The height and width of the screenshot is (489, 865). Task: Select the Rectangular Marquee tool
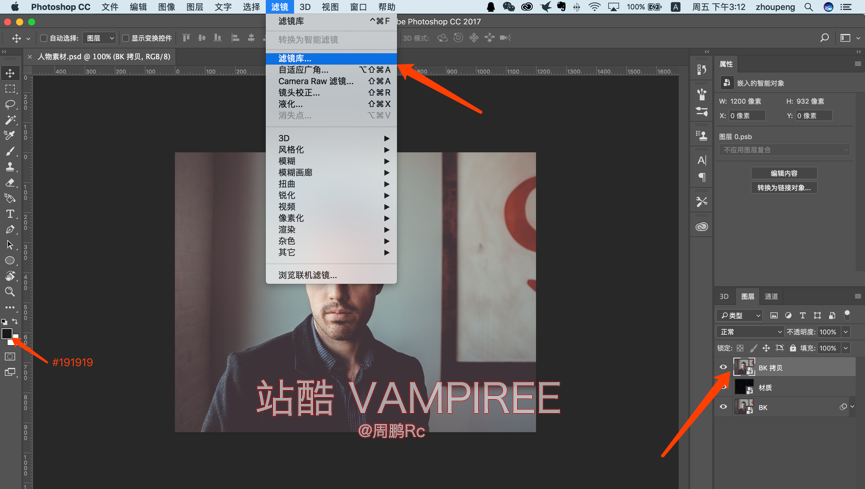tap(10, 89)
